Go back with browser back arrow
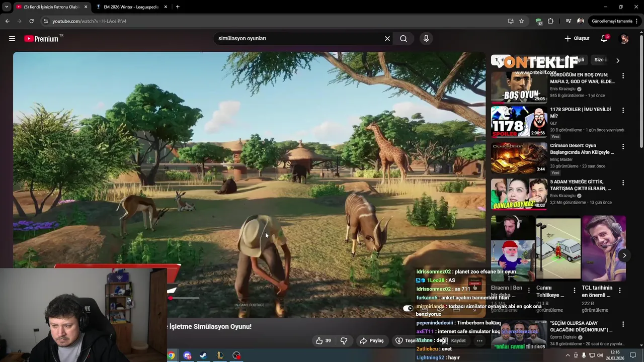This screenshot has width=644, height=362. pyautogui.click(x=7, y=21)
